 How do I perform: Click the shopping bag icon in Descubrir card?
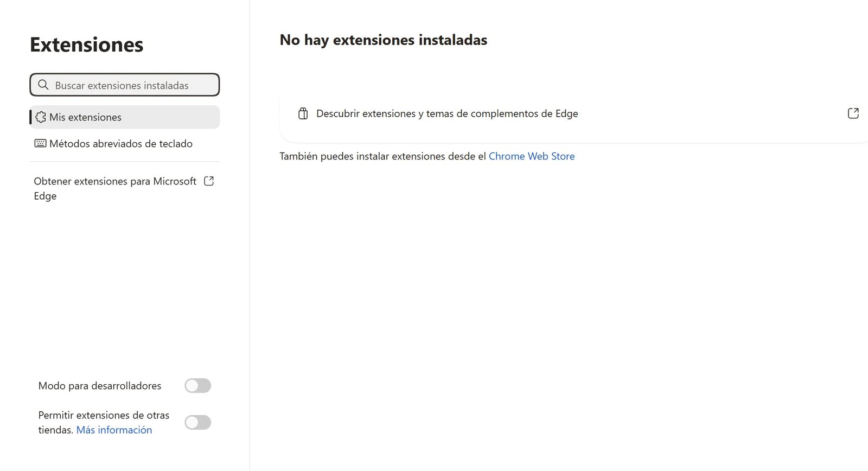(303, 113)
